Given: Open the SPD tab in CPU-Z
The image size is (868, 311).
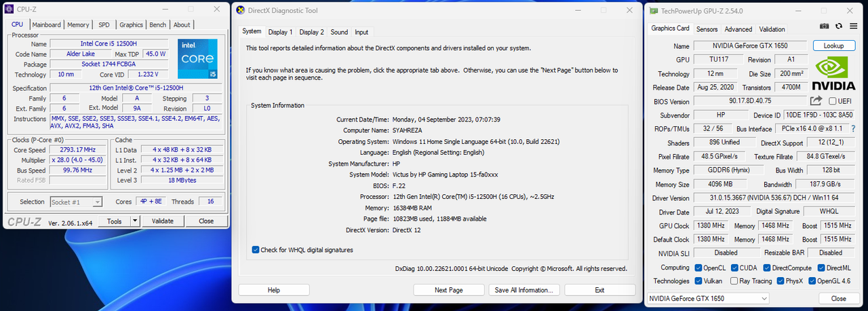Looking at the screenshot, I should click(x=104, y=24).
